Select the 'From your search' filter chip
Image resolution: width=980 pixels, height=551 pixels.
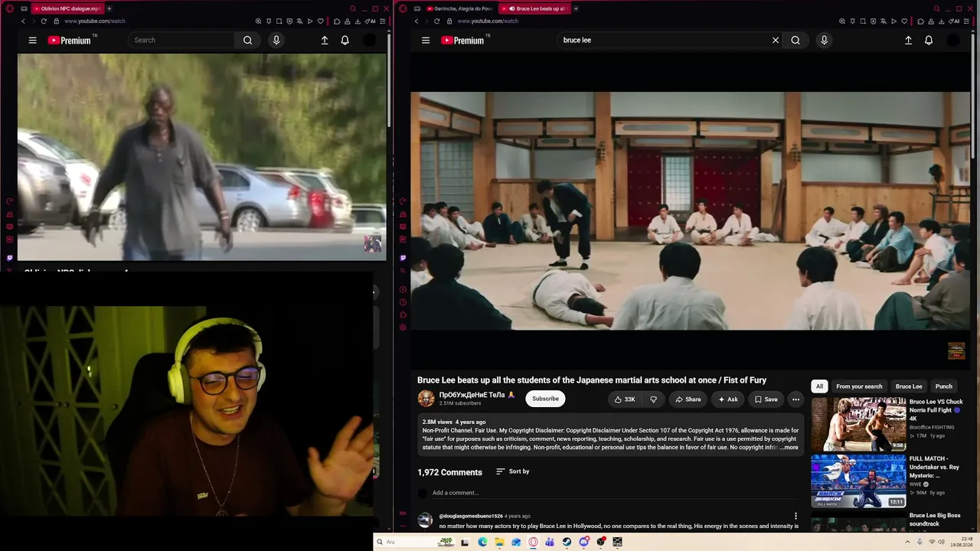859,386
